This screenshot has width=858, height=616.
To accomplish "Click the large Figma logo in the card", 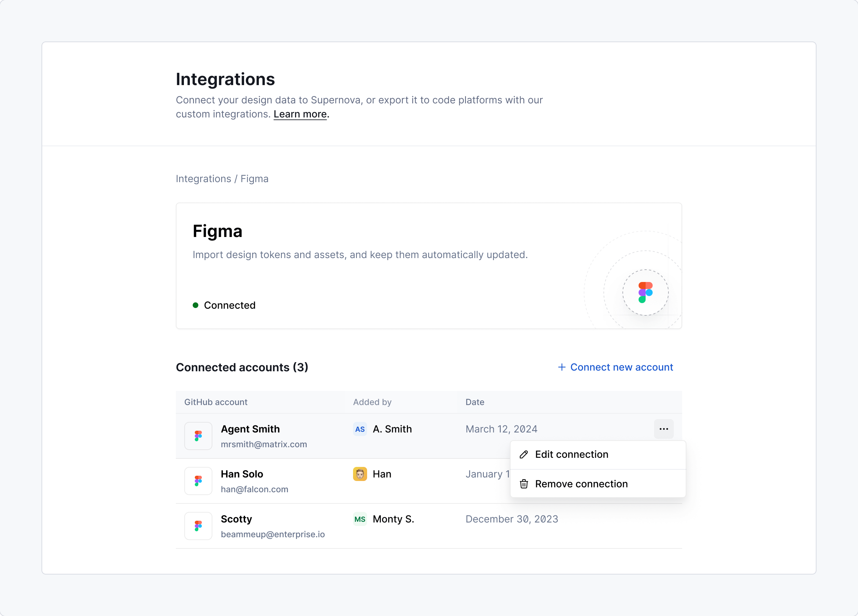I will coord(645,292).
